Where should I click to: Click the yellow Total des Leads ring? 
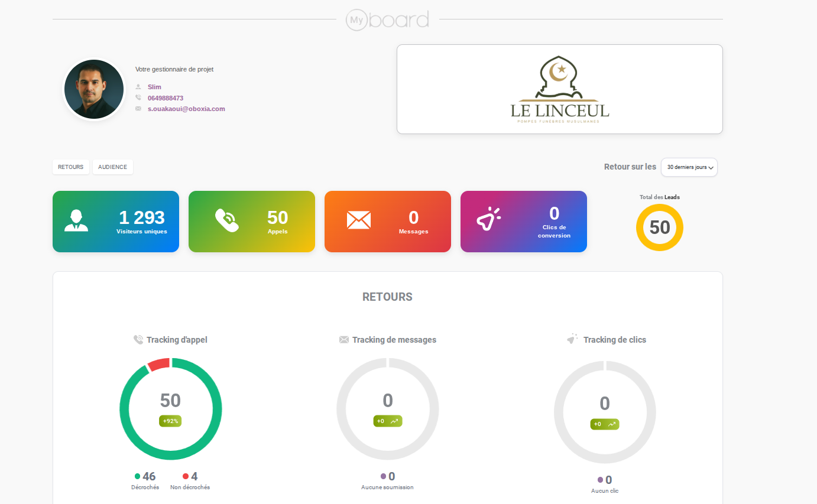[660, 227]
